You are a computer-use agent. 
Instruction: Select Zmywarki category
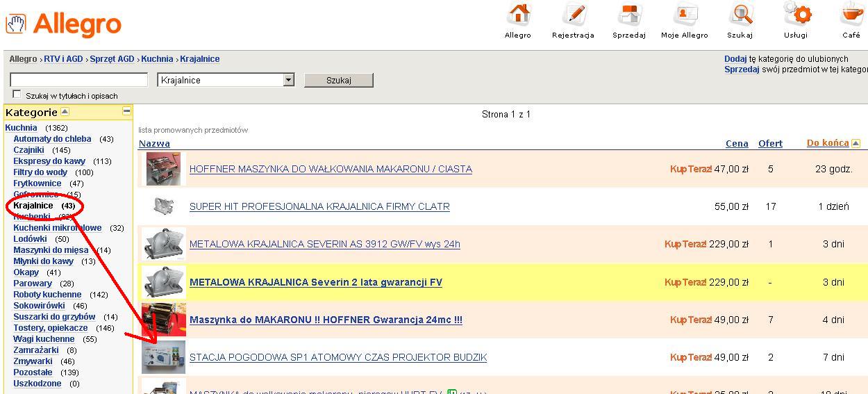tap(33, 361)
